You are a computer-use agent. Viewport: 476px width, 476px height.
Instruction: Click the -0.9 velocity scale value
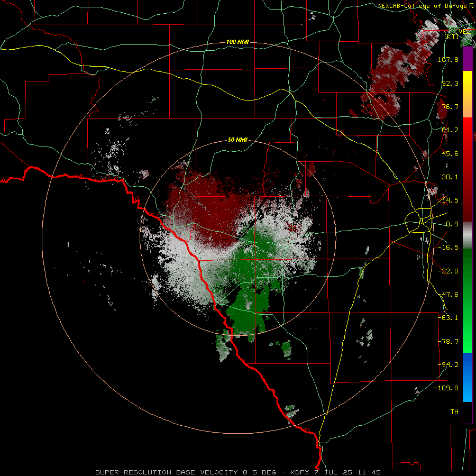(x=450, y=224)
